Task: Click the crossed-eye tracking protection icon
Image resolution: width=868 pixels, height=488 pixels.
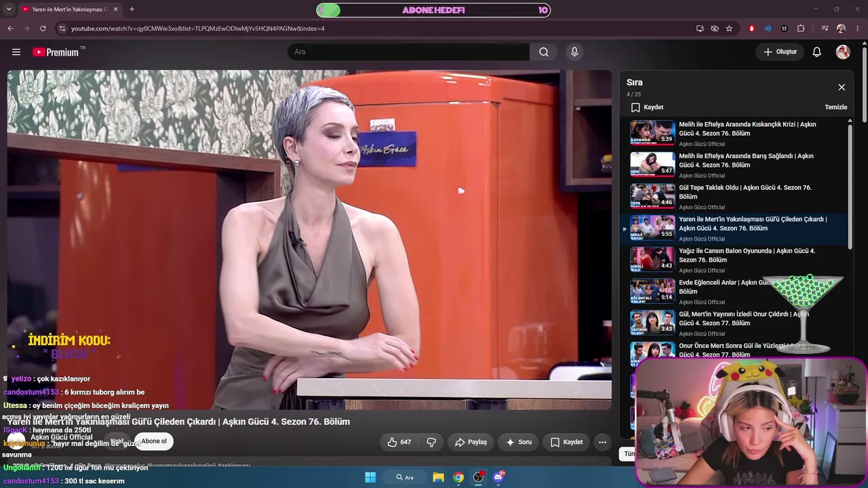Action: (715, 28)
